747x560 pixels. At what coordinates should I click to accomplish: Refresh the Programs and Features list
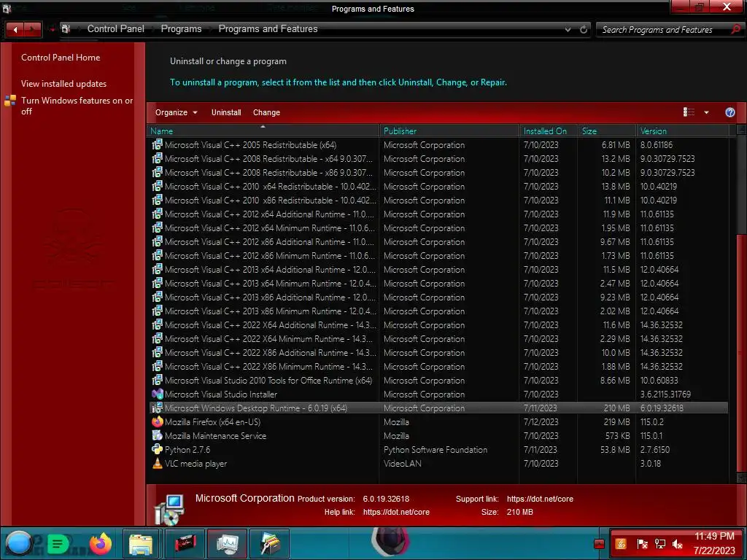[x=584, y=29]
